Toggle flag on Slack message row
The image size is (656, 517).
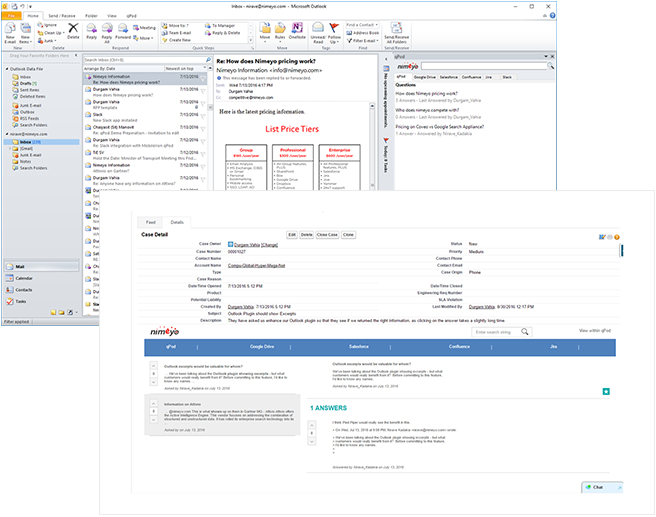click(x=203, y=116)
